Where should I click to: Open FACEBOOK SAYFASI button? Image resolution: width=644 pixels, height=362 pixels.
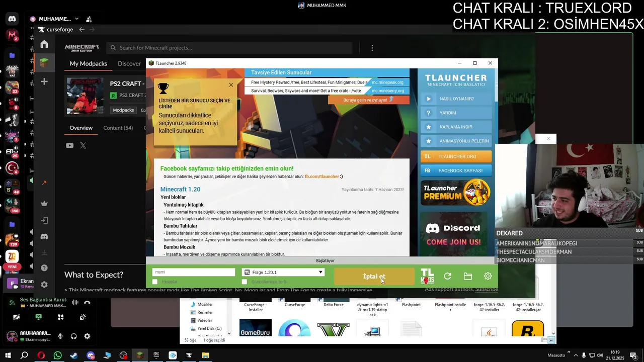click(456, 170)
